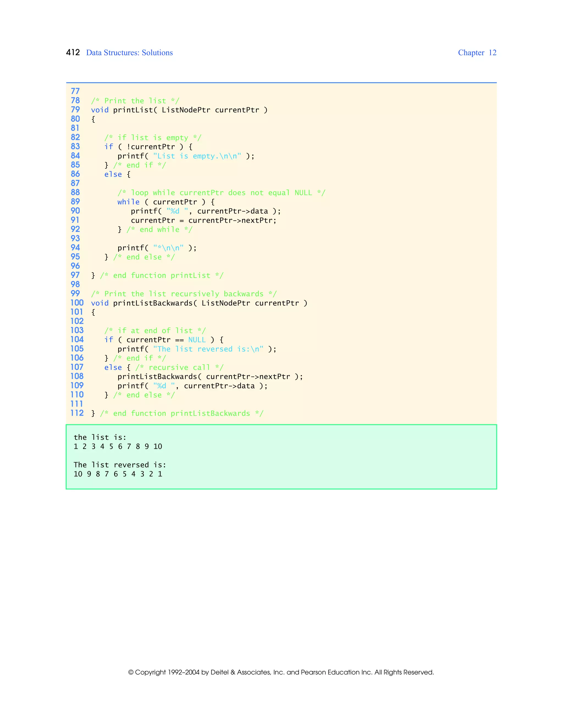The image size is (563, 728).
Task: Click the 'Chapter 12' header text
Action: [477, 53]
